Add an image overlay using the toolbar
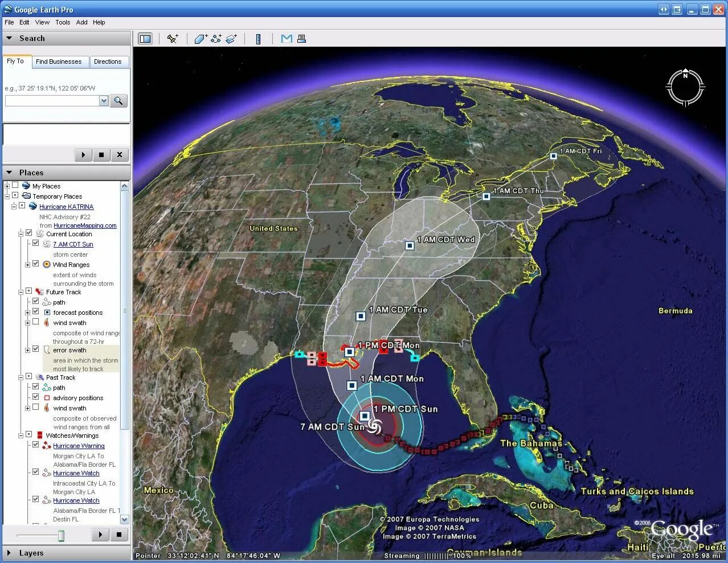Image resolution: width=728 pixels, height=563 pixels. pyautogui.click(x=231, y=39)
